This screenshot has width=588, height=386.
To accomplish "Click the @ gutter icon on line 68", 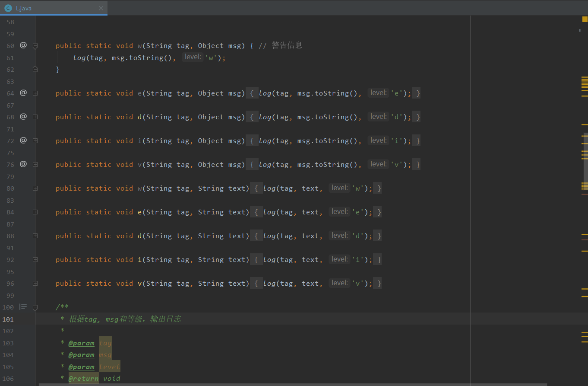I will point(23,116).
